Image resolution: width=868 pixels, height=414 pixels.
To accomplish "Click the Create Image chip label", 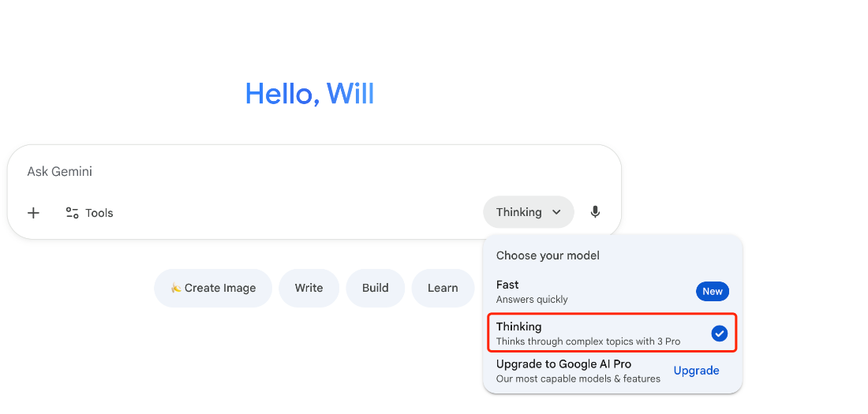I will [220, 288].
